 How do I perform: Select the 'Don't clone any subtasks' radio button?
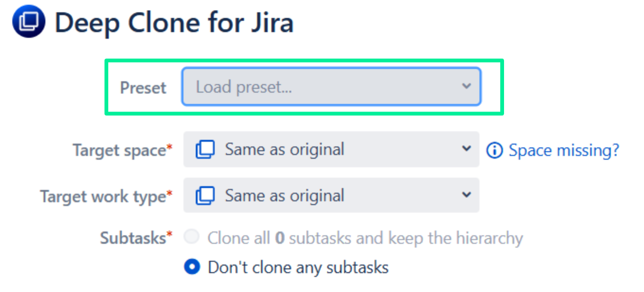(192, 267)
